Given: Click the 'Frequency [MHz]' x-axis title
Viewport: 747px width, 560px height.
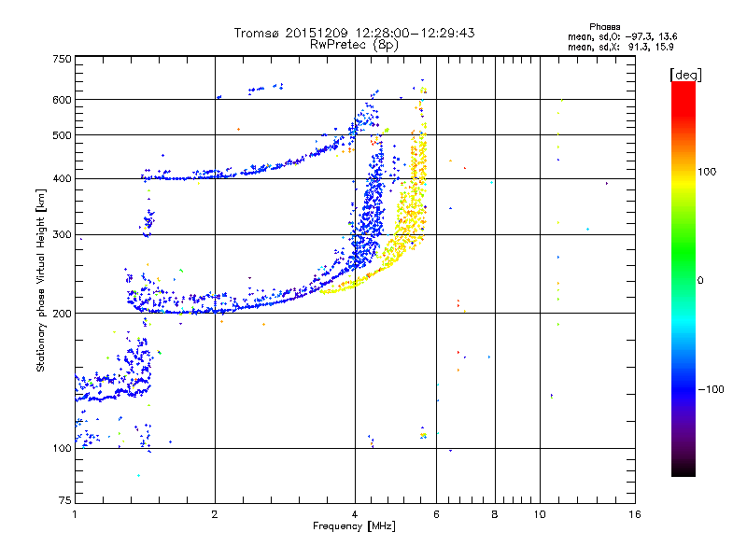Looking at the screenshot, I should [354, 526].
